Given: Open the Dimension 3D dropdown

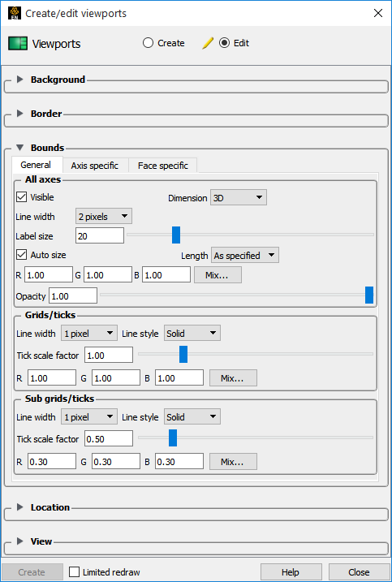Looking at the screenshot, I should [x=239, y=198].
